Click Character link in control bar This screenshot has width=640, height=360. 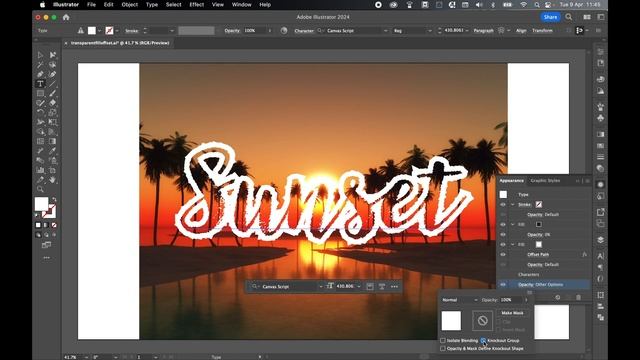point(304,31)
